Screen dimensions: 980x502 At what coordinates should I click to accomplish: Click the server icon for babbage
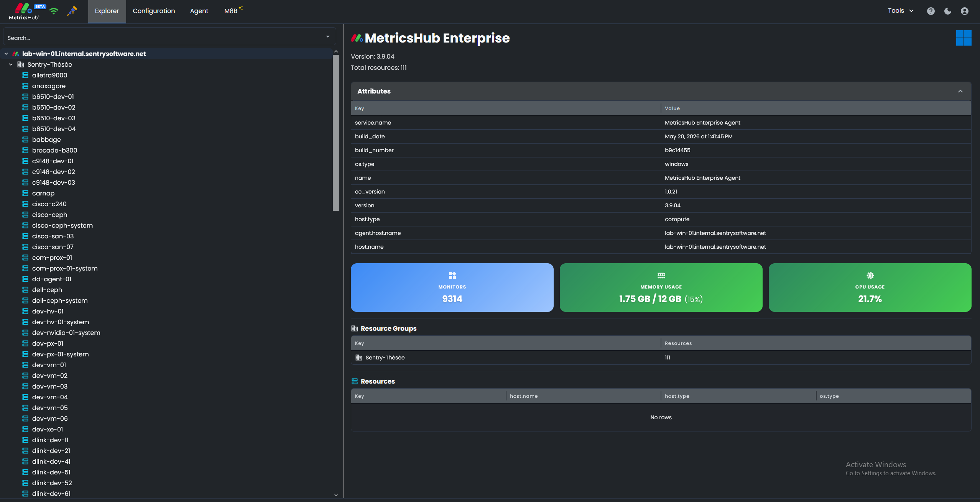point(25,139)
